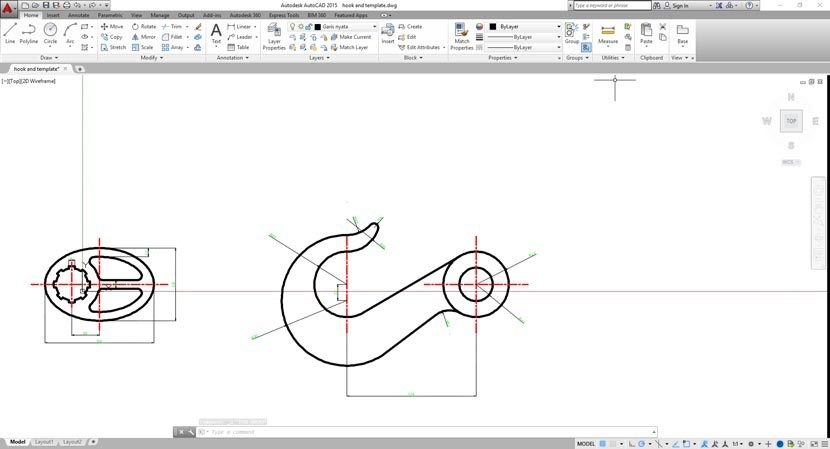Click the Linear dimension tool
This screenshot has width=830, height=449.
pyautogui.click(x=240, y=26)
